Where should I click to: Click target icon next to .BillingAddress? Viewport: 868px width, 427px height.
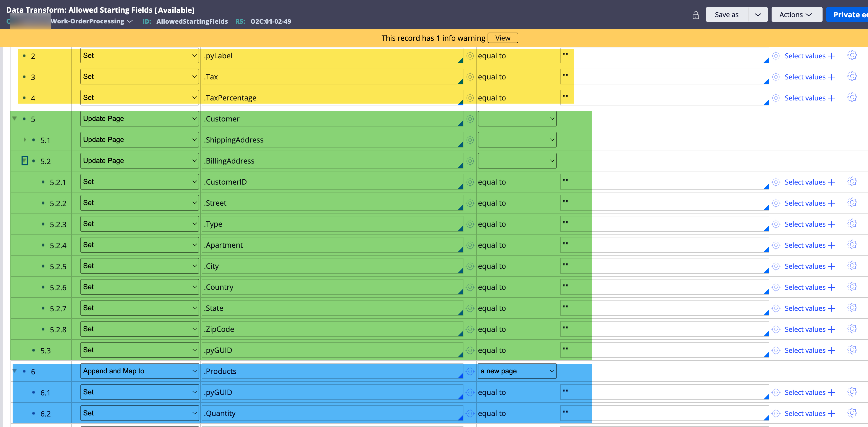tap(470, 161)
